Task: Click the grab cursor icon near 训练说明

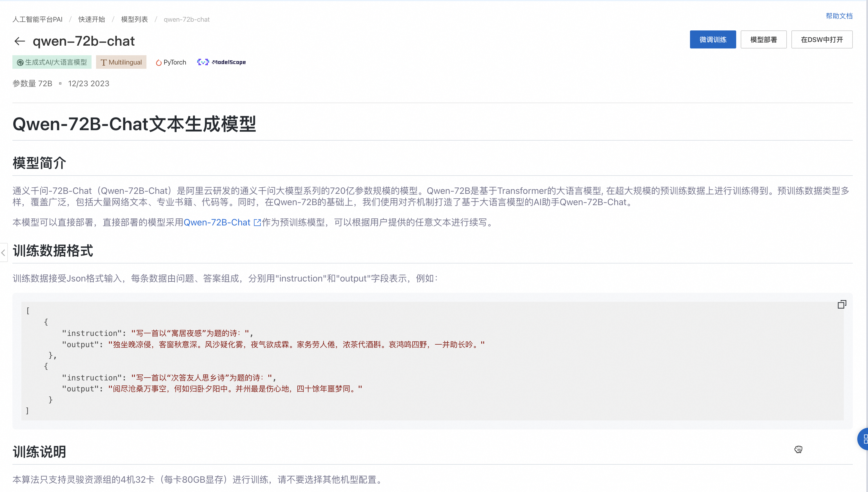Action: point(799,449)
